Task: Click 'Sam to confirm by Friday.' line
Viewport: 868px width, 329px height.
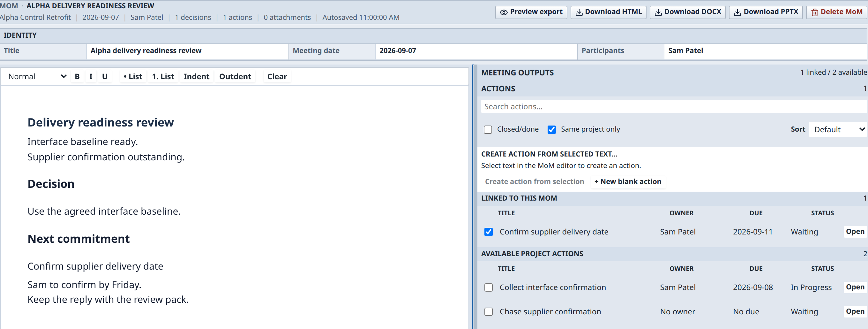Action: pos(84,285)
